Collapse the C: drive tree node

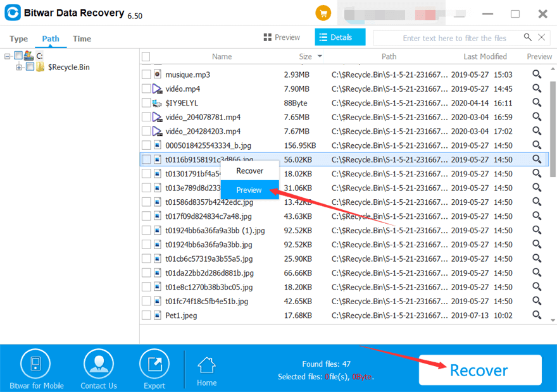tap(7, 56)
